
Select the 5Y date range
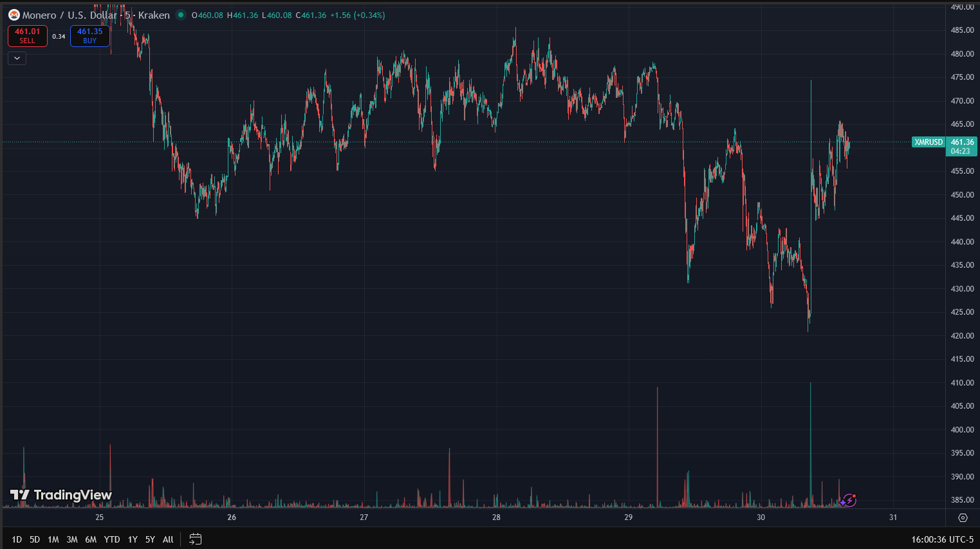click(150, 539)
